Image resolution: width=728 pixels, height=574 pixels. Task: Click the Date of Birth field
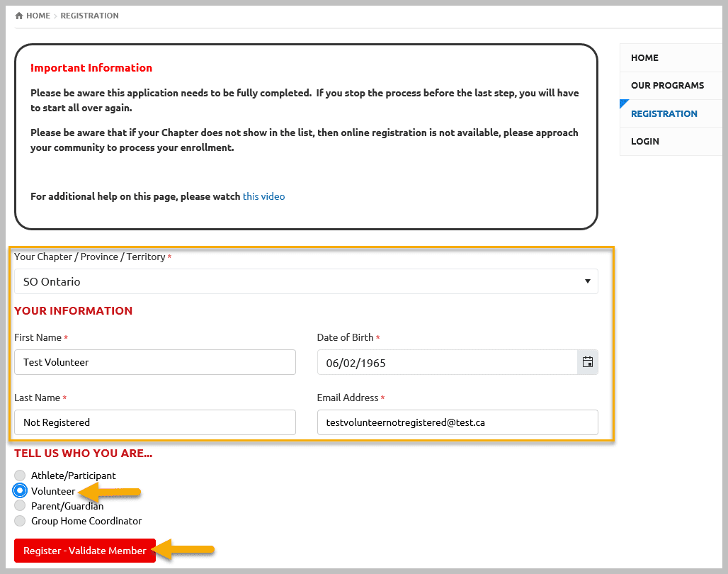click(x=447, y=362)
